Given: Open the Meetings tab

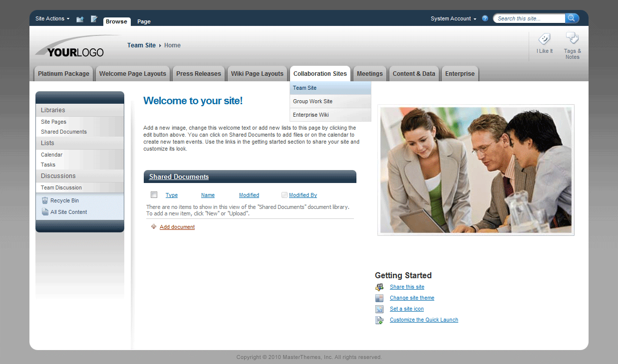Looking at the screenshot, I should (x=369, y=73).
